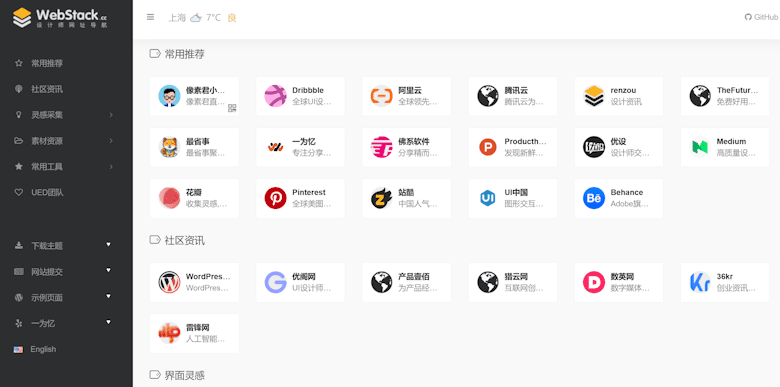Click the UI中国 hexagon icon

(x=488, y=198)
